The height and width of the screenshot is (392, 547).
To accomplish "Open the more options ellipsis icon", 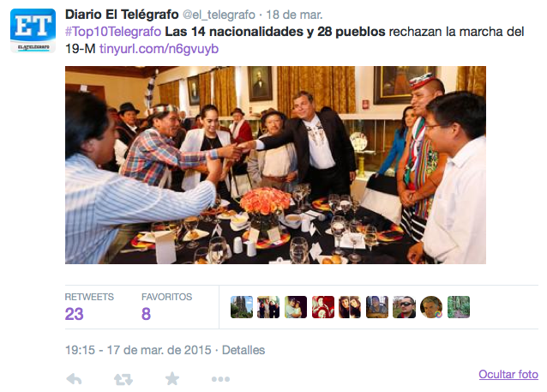I will point(220,379).
